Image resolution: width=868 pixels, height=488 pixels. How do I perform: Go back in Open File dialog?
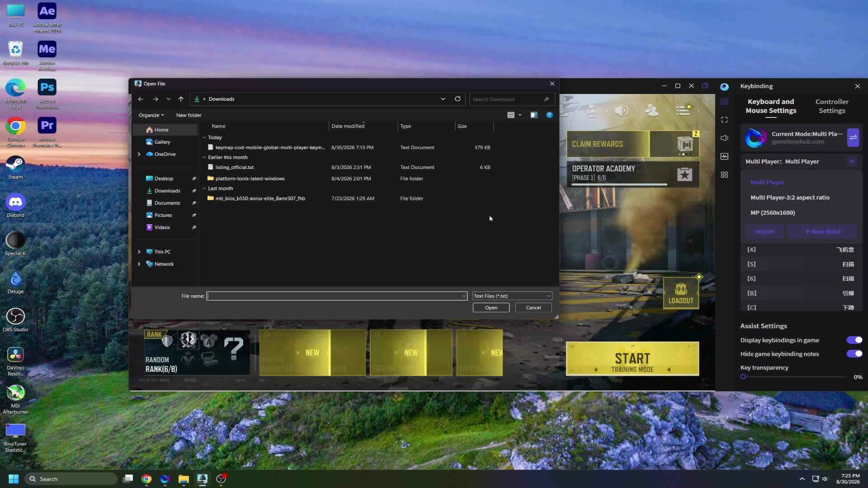click(x=141, y=99)
